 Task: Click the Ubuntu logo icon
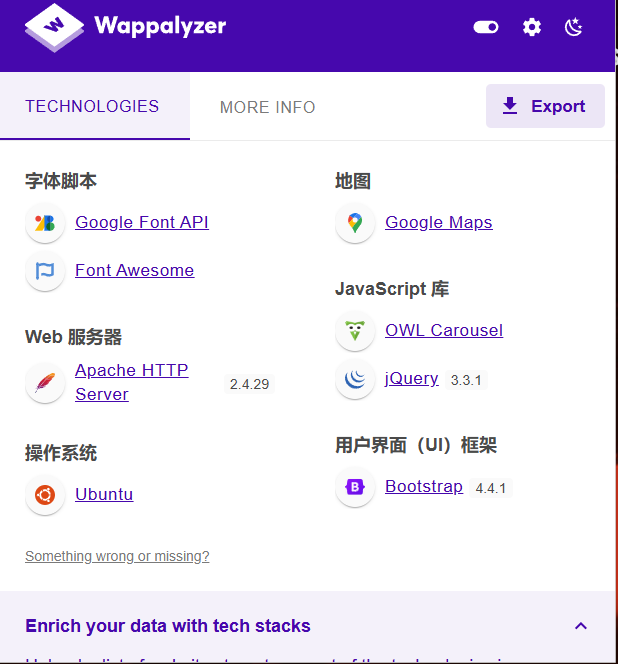pyautogui.click(x=45, y=495)
